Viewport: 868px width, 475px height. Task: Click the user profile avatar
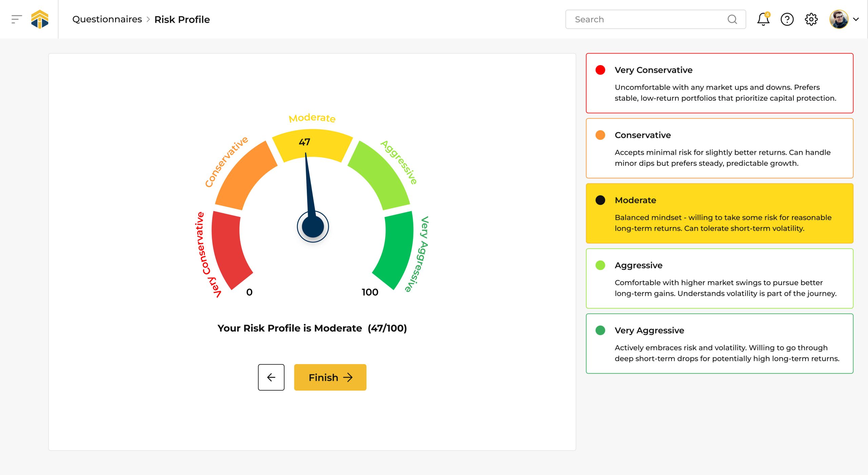[839, 19]
